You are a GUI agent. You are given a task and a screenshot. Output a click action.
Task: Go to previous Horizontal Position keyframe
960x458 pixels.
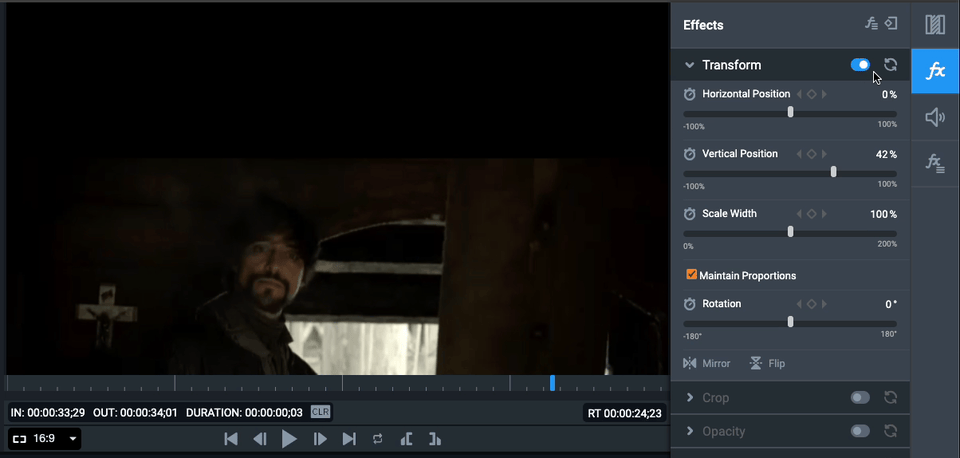pyautogui.click(x=799, y=94)
